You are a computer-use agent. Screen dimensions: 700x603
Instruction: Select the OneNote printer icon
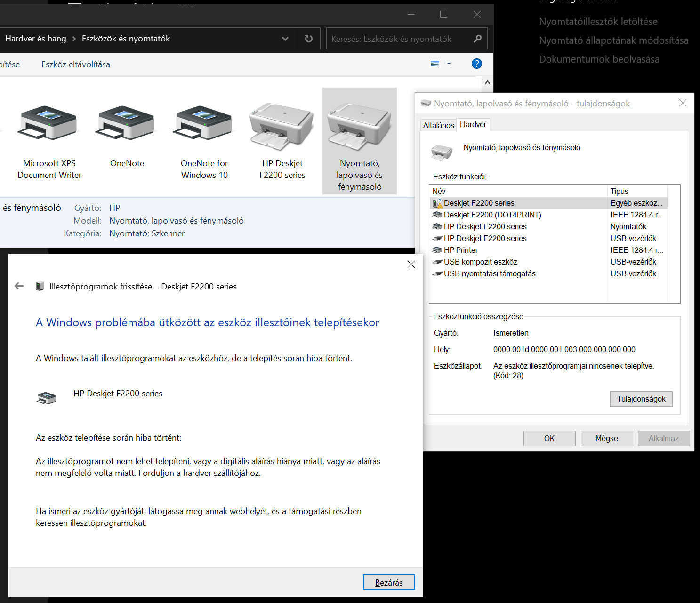coord(125,122)
